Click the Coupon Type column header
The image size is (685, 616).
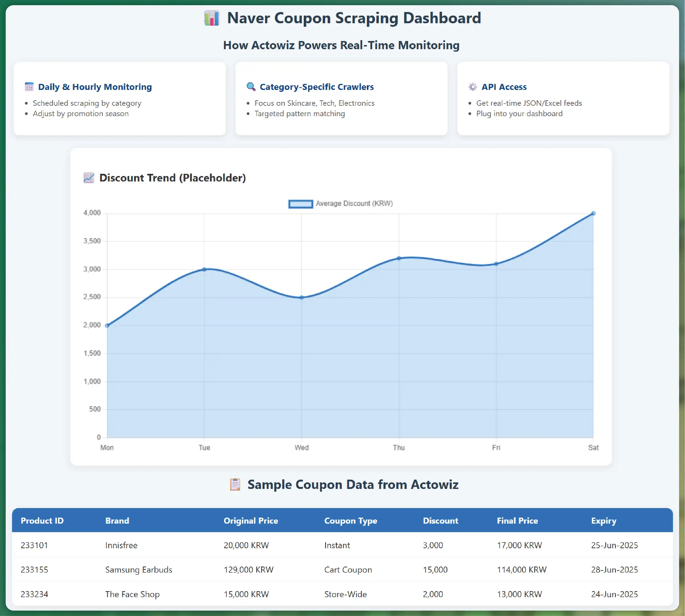point(351,521)
